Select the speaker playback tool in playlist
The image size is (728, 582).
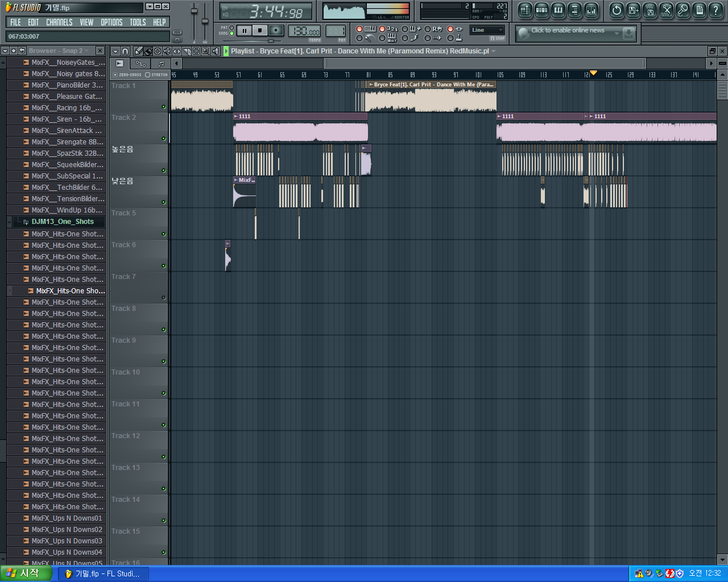[216, 51]
